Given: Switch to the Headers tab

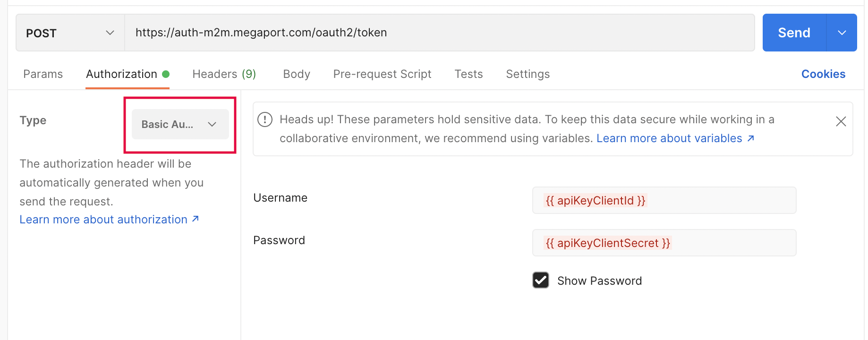Looking at the screenshot, I should (224, 74).
